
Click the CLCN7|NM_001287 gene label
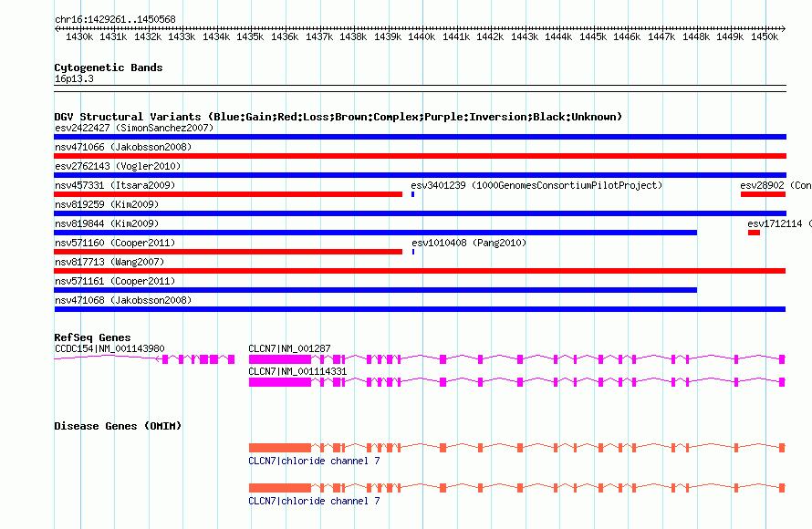tap(289, 349)
